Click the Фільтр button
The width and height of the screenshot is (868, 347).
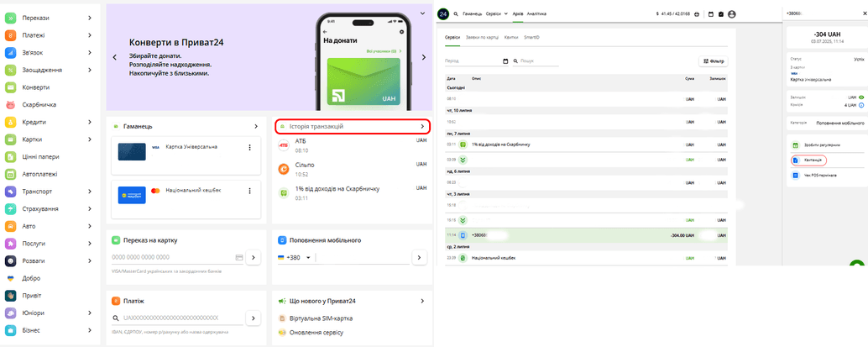(713, 61)
